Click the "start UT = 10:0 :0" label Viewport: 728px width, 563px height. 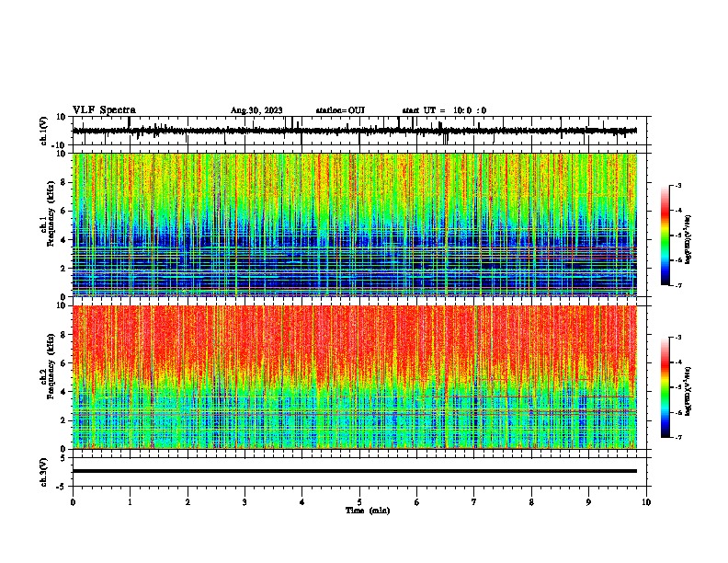[444, 110]
